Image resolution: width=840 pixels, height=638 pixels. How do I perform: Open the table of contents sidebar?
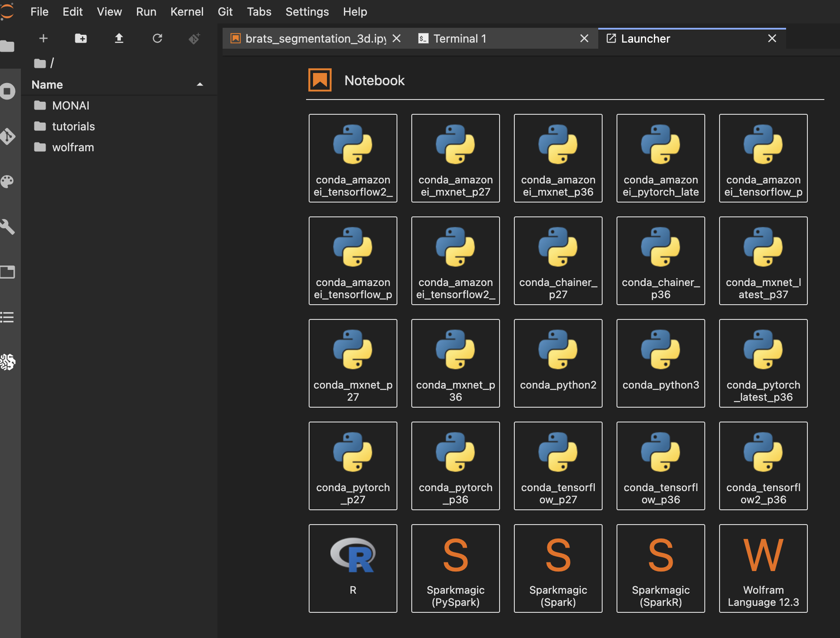coord(7,317)
